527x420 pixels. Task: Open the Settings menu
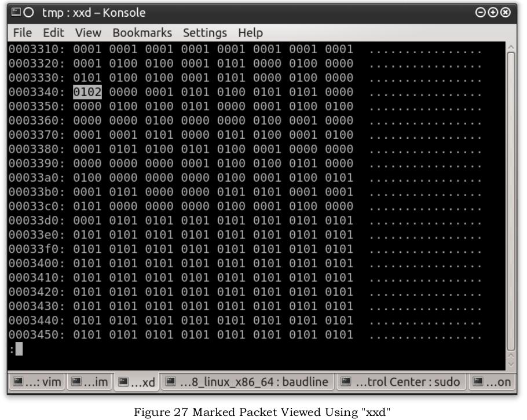coord(204,33)
